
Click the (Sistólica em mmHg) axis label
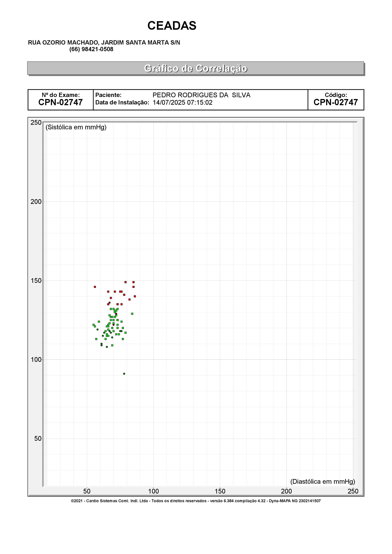(x=76, y=127)
